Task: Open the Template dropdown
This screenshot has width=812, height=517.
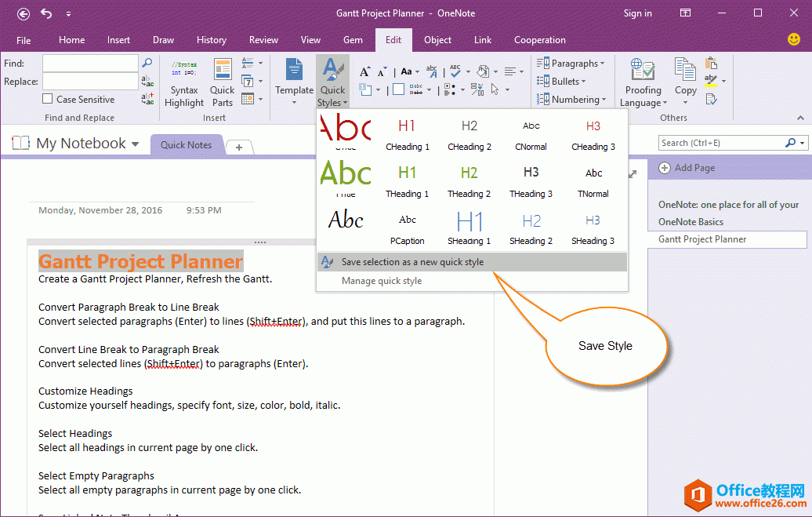Action: point(294,83)
